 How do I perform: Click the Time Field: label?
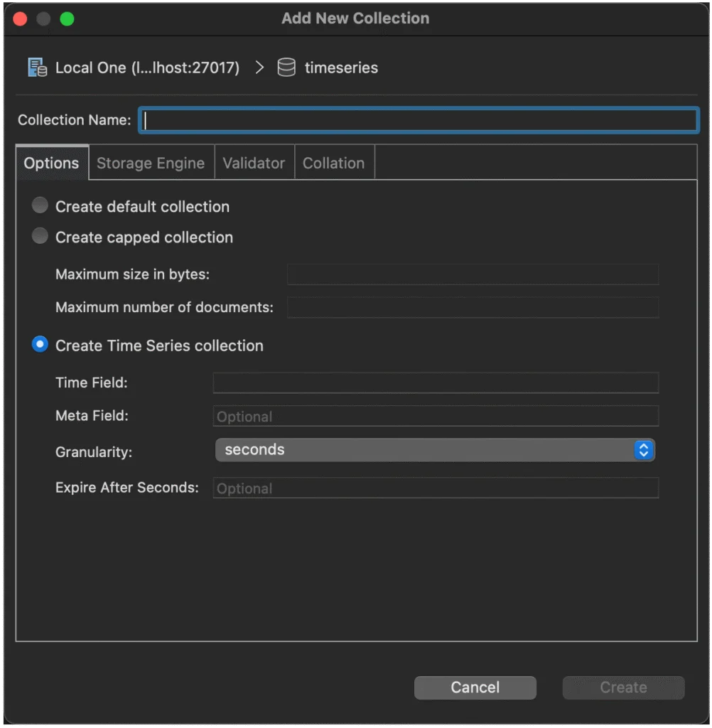92,382
